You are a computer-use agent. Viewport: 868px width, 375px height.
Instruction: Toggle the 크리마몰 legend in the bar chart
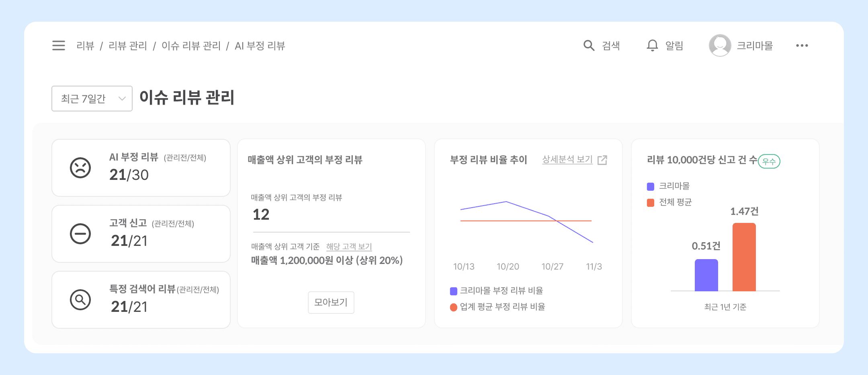tap(669, 185)
